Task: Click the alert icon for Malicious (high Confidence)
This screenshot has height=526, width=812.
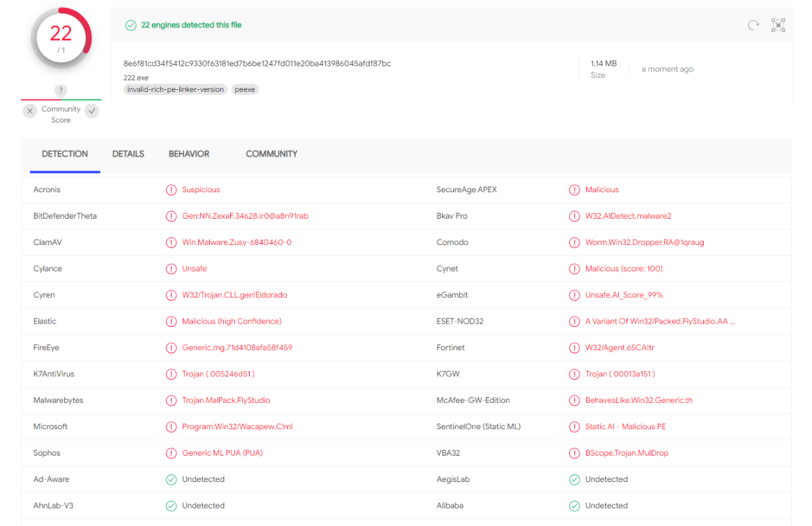Action: pos(171,322)
